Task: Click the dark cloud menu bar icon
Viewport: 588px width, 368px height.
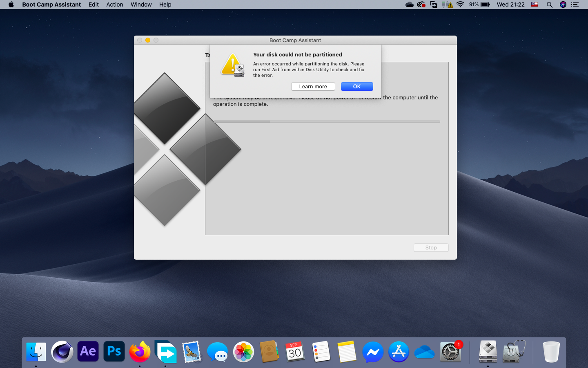Action: pyautogui.click(x=410, y=4)
